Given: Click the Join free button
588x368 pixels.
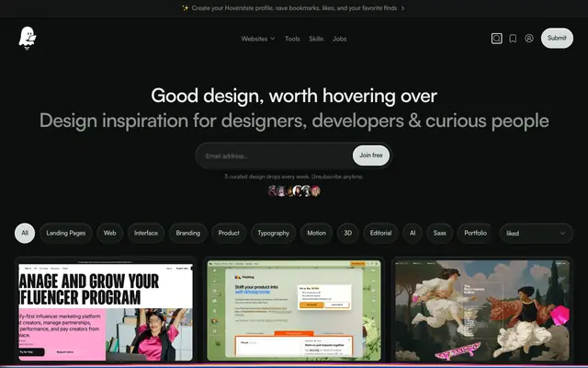Looking at the screenshot, I should click(371, 155).
